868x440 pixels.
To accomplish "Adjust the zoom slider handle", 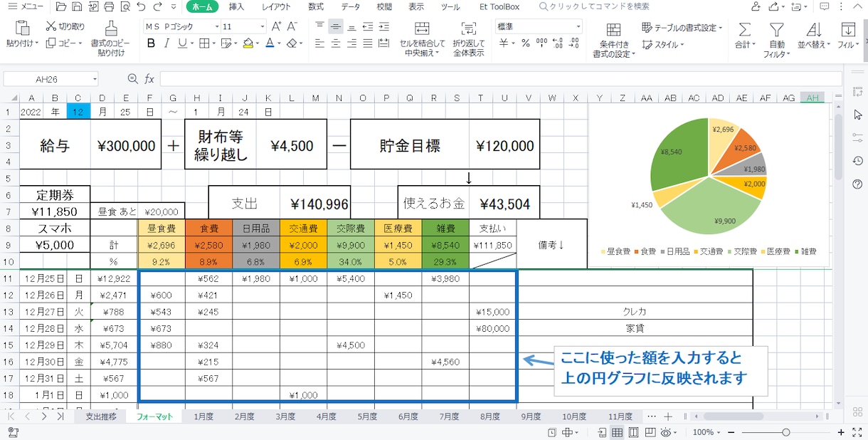I will 785,432.
